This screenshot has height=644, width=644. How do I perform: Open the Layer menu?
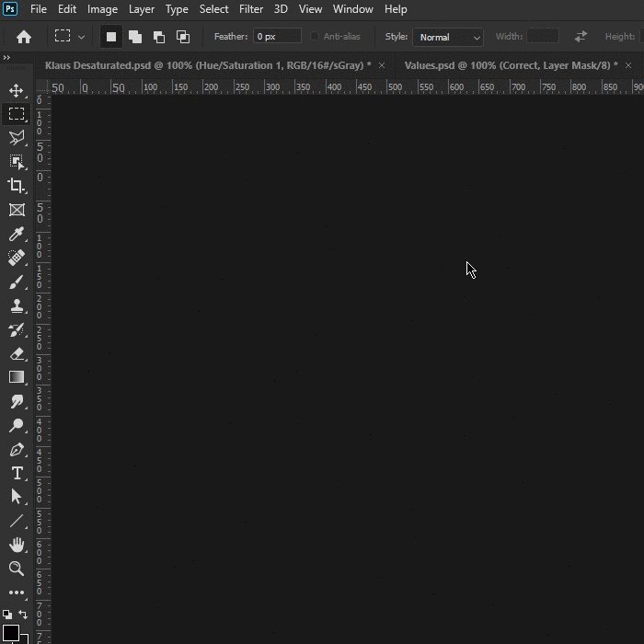[x=142, y=9]
